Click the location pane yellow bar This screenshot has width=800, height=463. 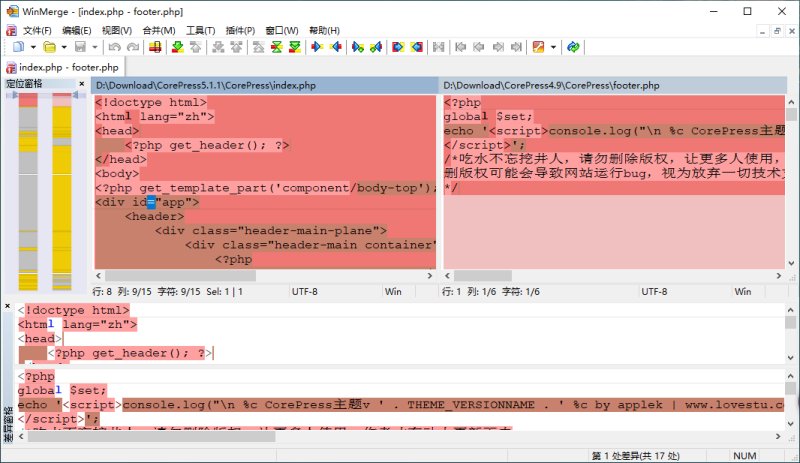tap(62, 191)
